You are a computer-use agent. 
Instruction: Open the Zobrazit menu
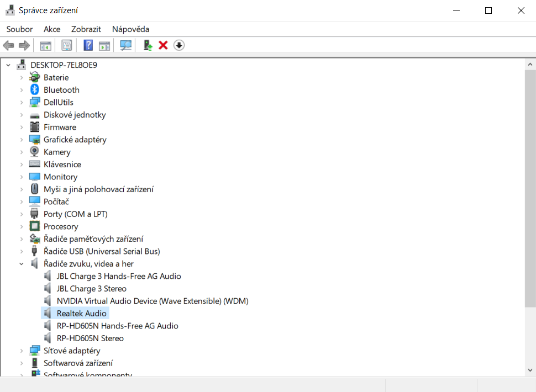click(x=86, y=29)
